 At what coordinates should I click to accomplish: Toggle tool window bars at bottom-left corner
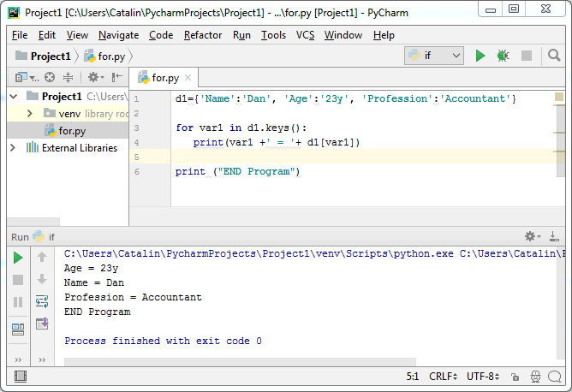point(21,376)
